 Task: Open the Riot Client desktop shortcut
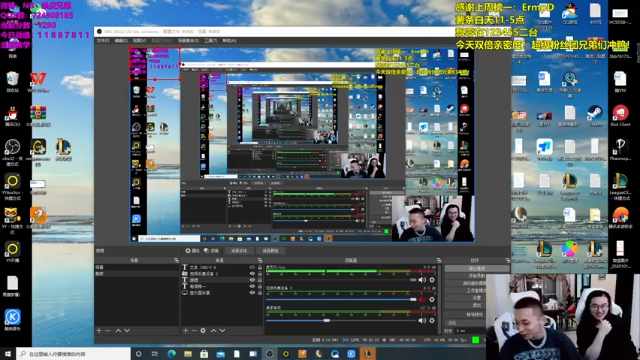coord(620,116)
